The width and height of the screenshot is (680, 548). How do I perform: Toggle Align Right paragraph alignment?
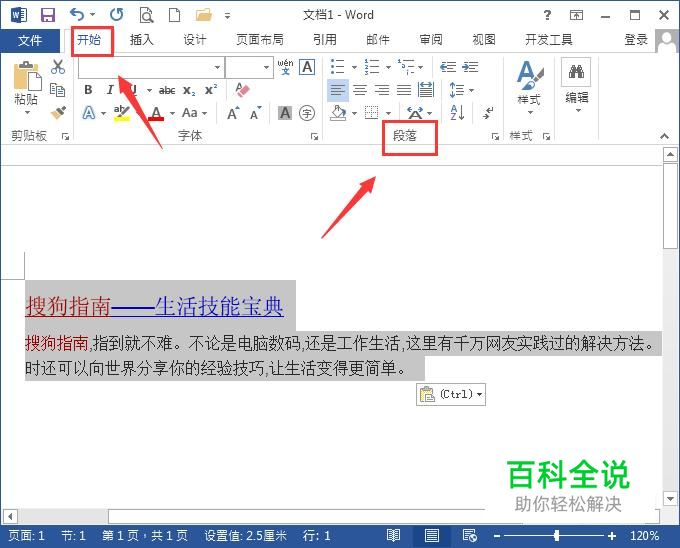(382, 90)
